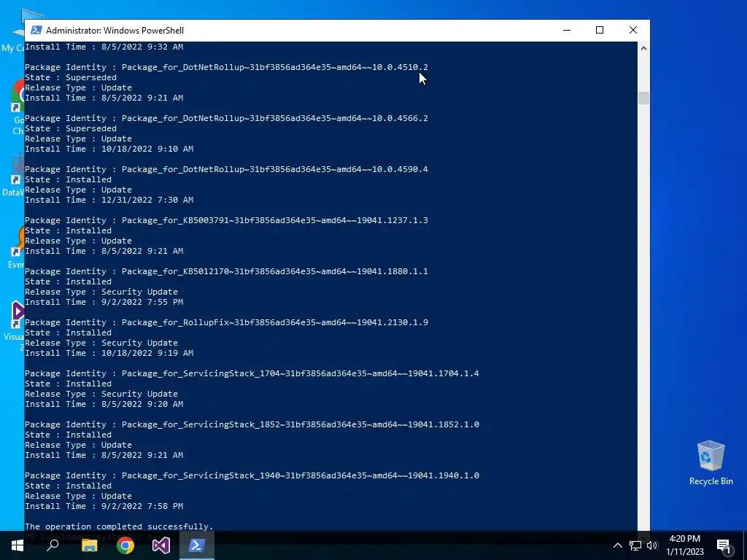
Task: Click 'The operation completed successfully.' line
Action: click(119, 526)
